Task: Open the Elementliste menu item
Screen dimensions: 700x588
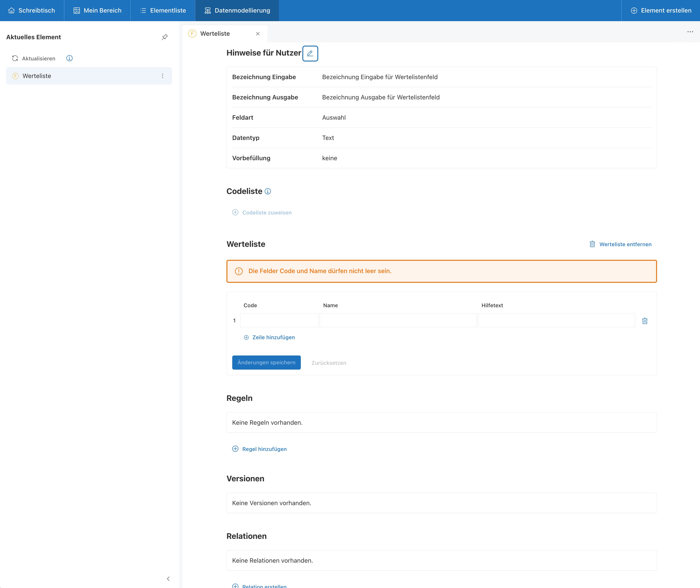Action: 163,11
